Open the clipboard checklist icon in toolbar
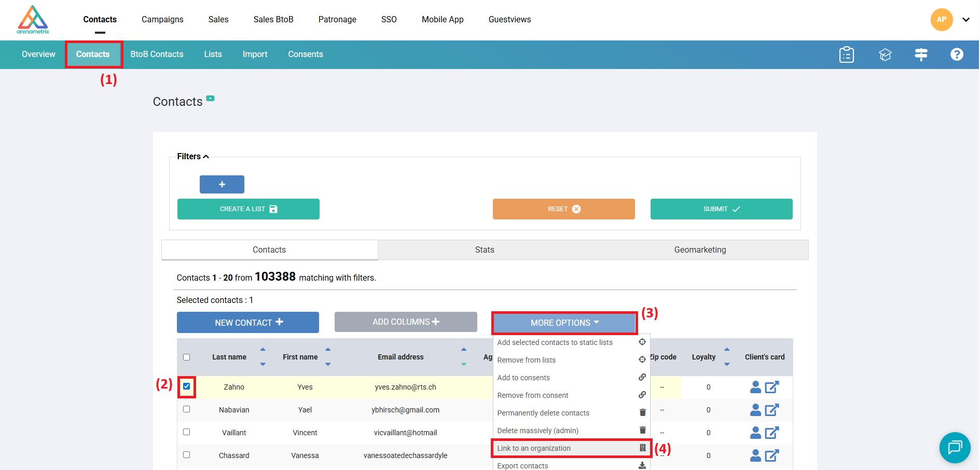 [x=846, y=54]
